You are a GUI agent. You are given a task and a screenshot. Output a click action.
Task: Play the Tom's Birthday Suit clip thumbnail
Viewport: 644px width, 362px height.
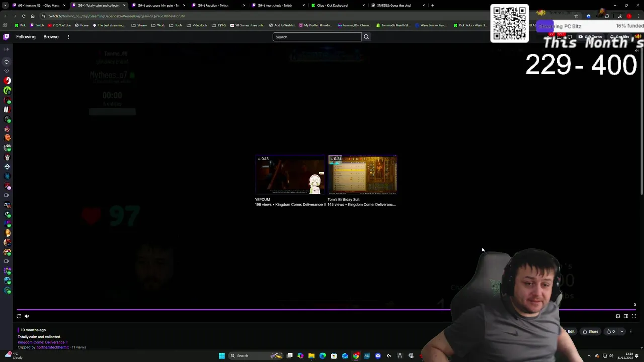tap(362, 174)
